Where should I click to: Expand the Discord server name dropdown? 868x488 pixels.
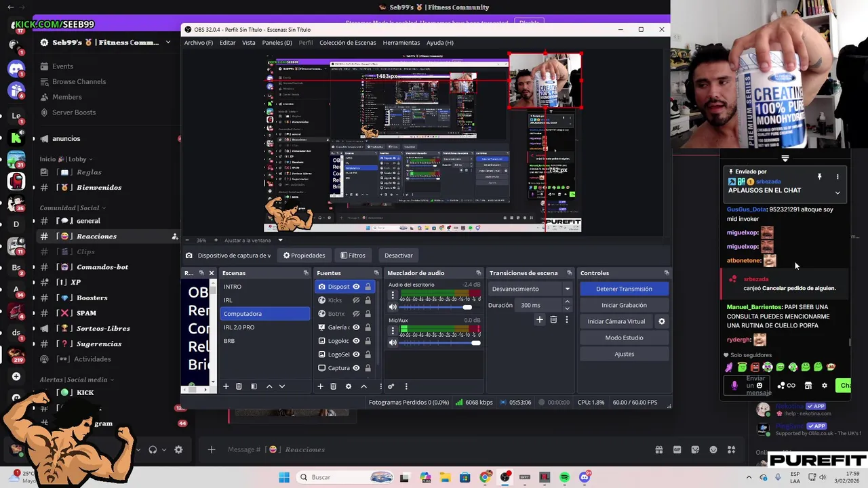click(168, 42)
